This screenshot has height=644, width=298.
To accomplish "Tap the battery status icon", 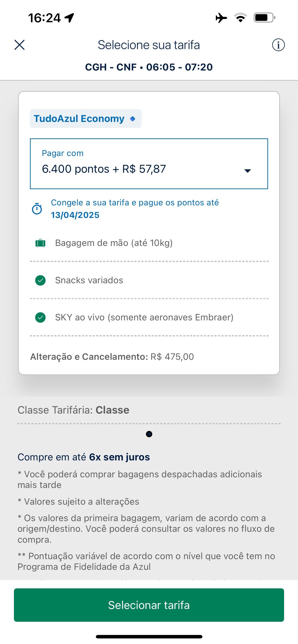I will [x=265, y=18].
